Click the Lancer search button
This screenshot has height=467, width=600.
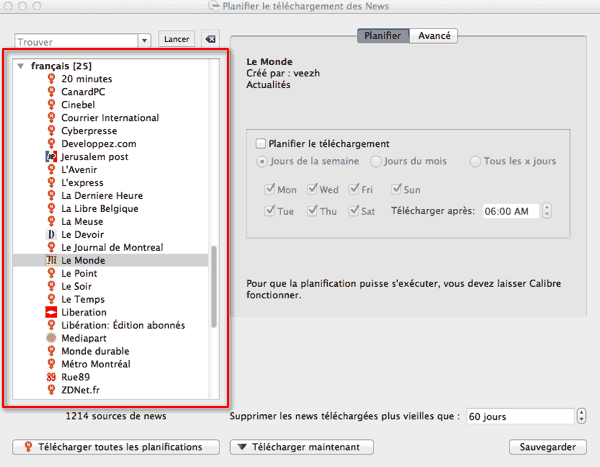(x=176, y=39)
